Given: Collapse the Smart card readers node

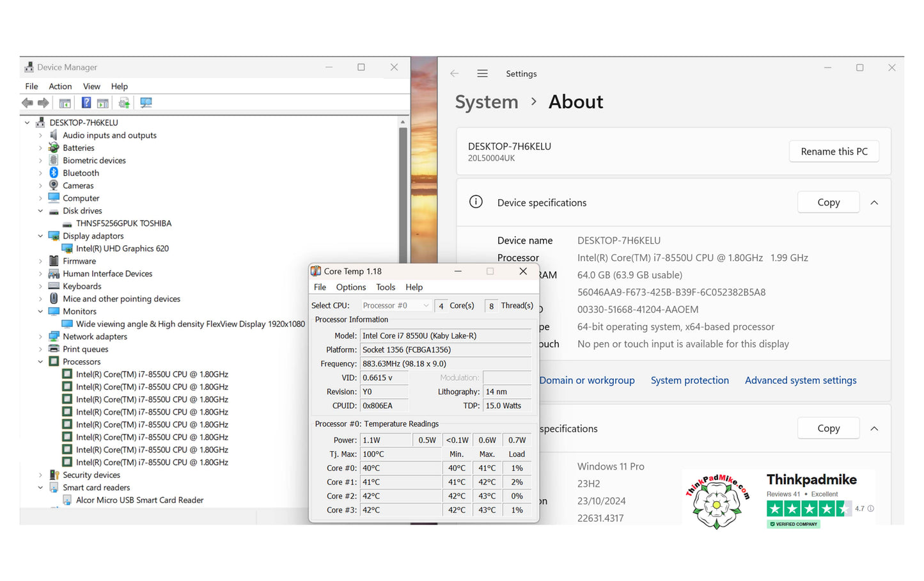Looking at the screenshot, I should tap(40, 488).
